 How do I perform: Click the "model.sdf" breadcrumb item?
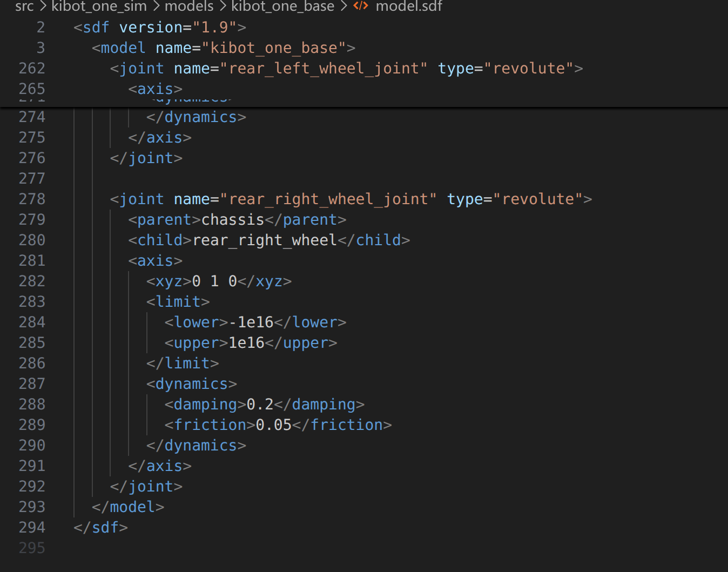pos(409,6)
